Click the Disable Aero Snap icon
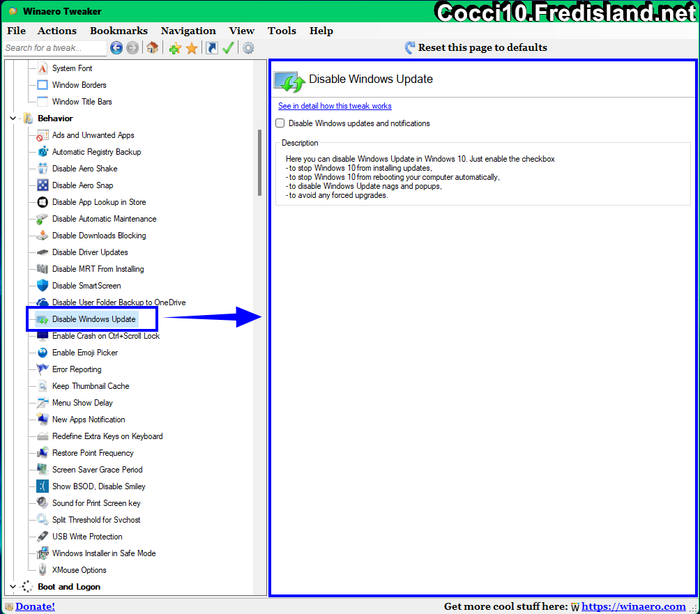 click(43, 185)
